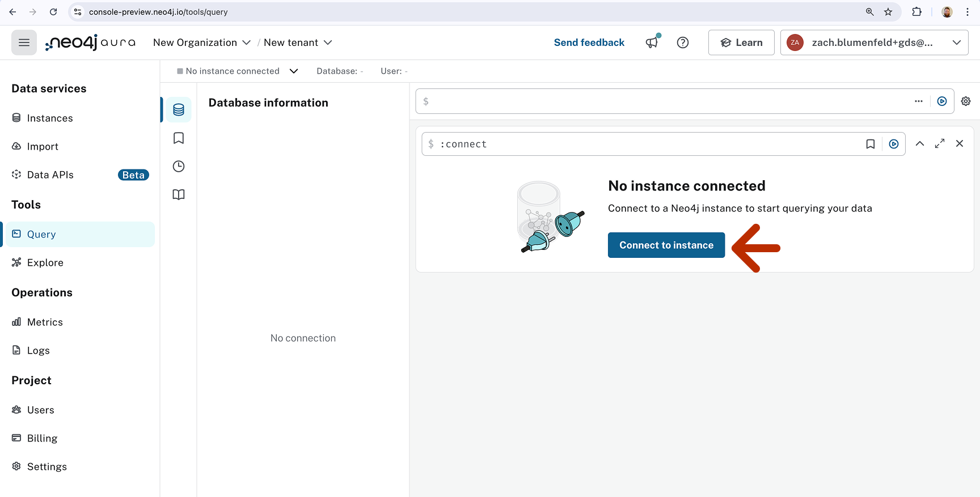Image resolution: width=980 pixels, height=497 pixels.
Task: Click the neo4j aura logo
Action: point(90,43)
